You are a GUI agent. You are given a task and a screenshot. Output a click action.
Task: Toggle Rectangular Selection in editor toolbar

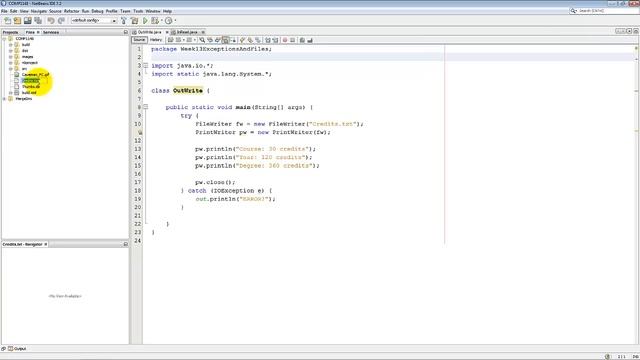pyautogui.click(x=233, y=40)
